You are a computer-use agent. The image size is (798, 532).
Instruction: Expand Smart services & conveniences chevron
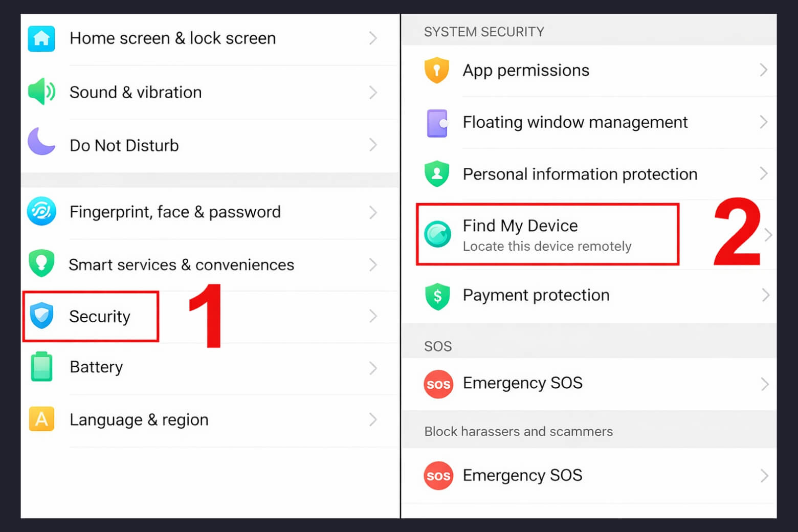(x=373, y=264)
